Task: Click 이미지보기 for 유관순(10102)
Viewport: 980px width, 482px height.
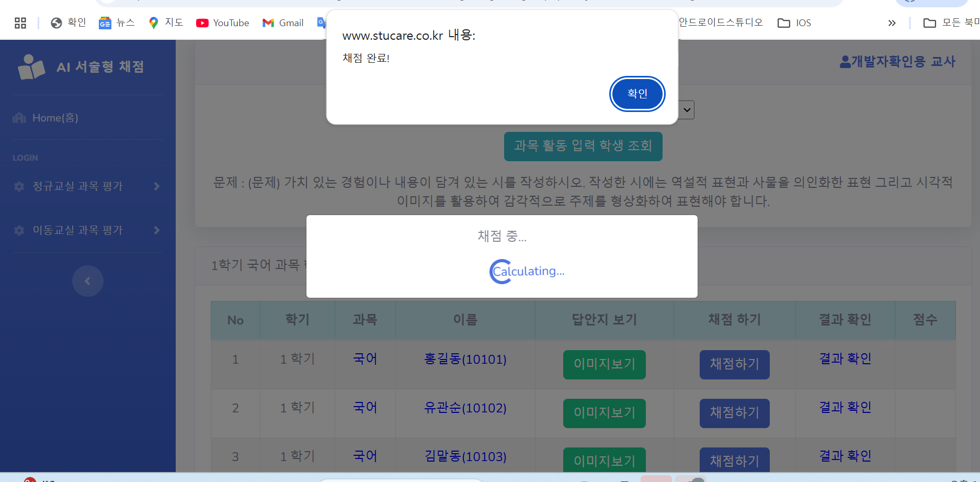Action: [605, 413]
